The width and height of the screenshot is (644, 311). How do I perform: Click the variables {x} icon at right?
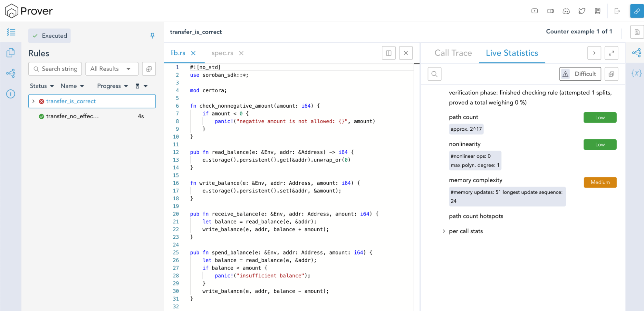pos(636,73)
